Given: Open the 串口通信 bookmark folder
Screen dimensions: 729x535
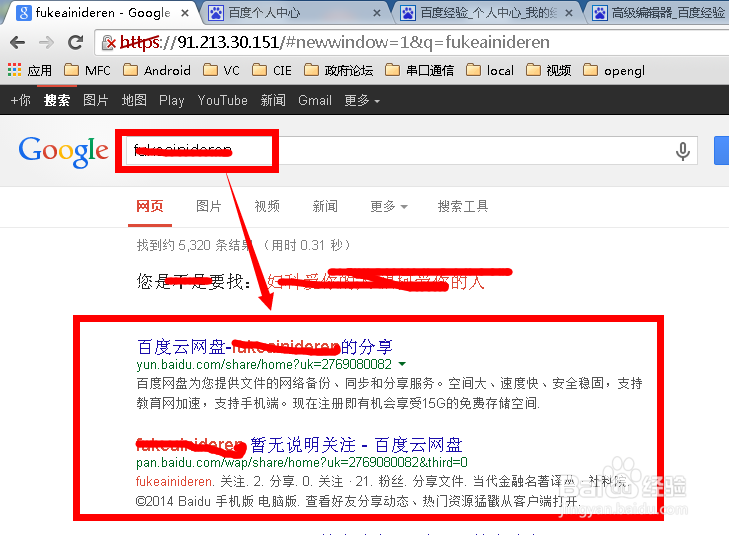Looking at the screenshot, I should coord(419,71).
